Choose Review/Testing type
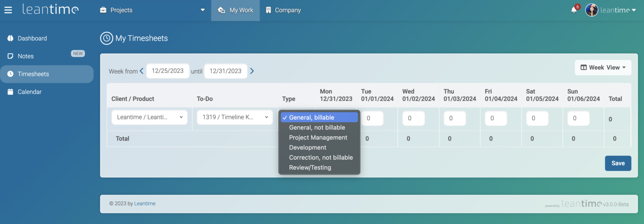644x224 pixels. point(319,167)
